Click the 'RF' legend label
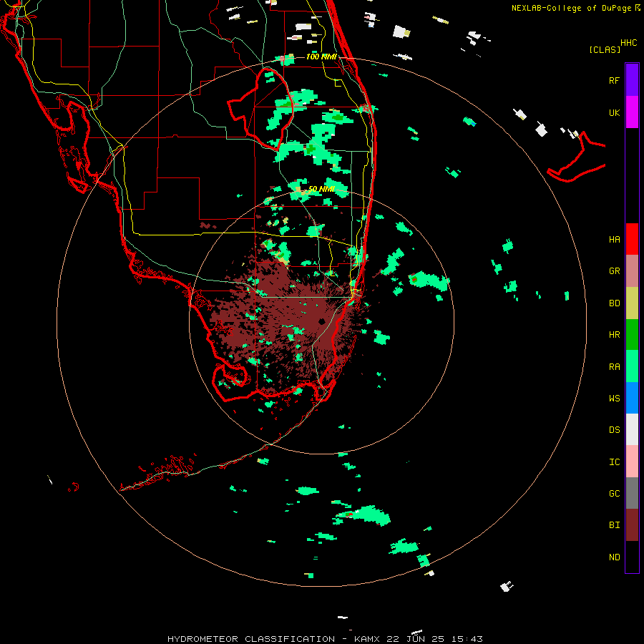Image resolution: width=644 pixels, height=644 pixels. (614, 80)
